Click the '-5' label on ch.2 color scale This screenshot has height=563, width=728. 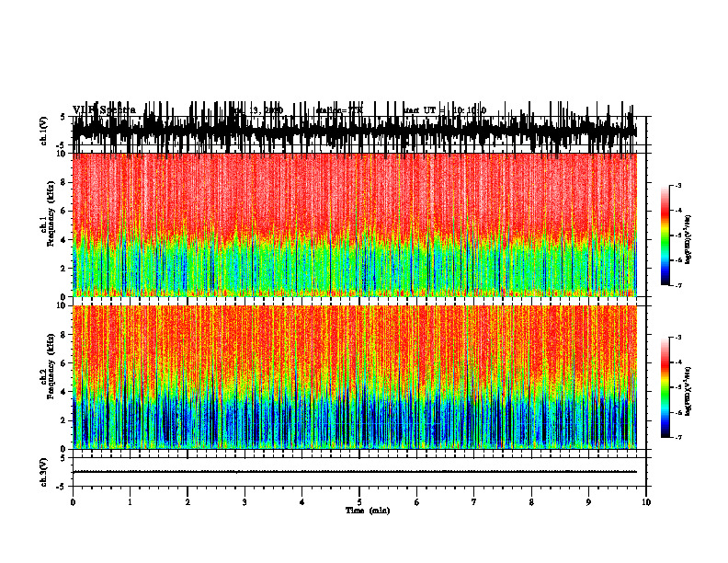(678, 387)
